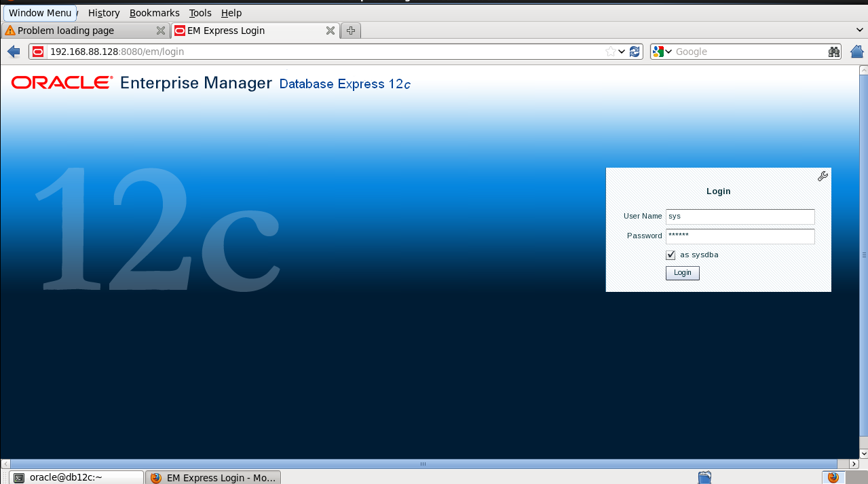The image size is (868, 484).
Task: Expand the list-all-tabs dropdown arrow
Action: tap(861, 31)
